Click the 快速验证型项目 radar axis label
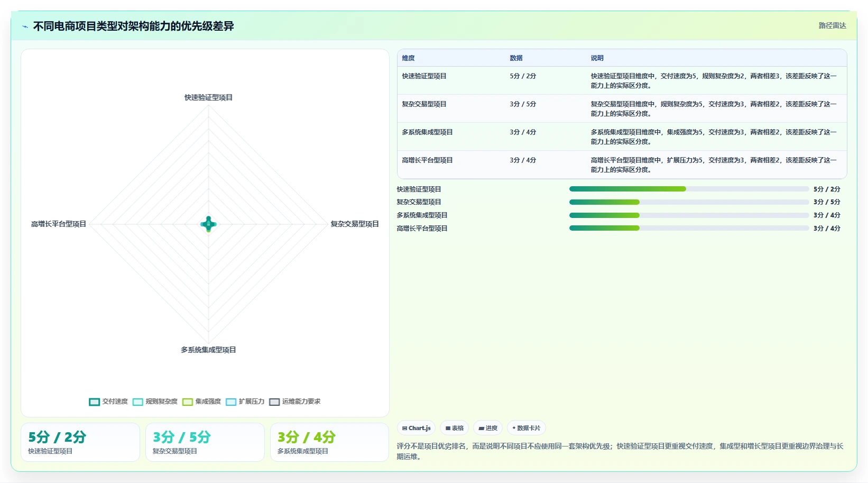Viewport: 868px width, 483px height. pos(208,97)
